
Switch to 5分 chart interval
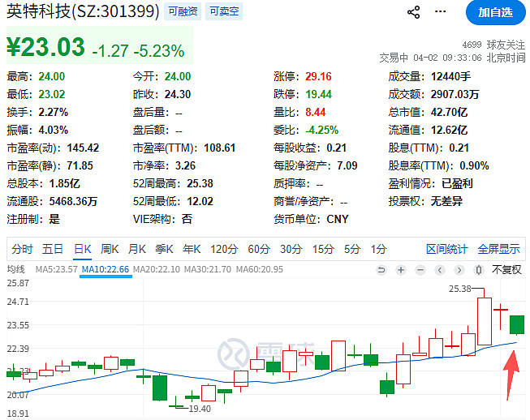pos(352,249)
